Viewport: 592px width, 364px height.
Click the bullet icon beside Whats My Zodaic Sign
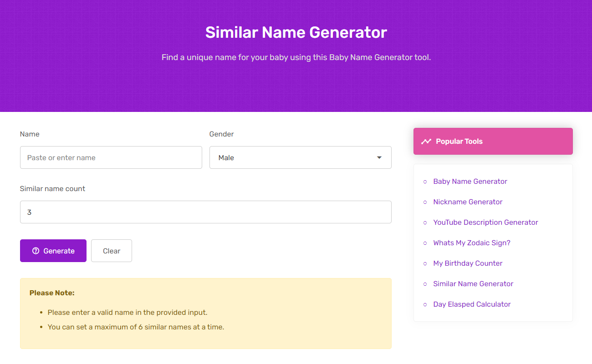(425, 243)
